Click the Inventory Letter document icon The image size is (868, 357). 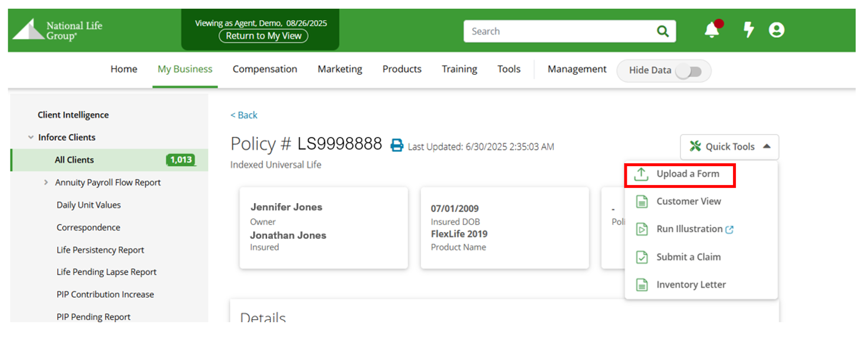tap(642, 285)
